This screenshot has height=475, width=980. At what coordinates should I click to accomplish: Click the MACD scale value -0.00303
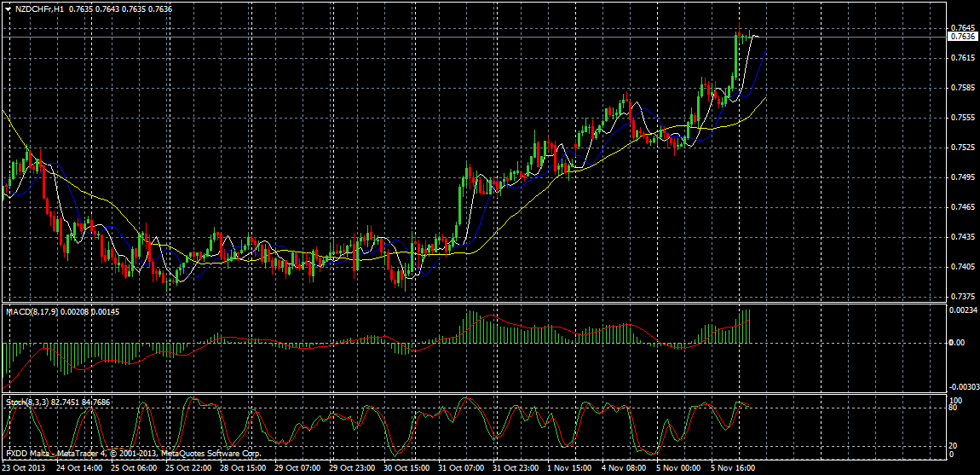(965, 386)
